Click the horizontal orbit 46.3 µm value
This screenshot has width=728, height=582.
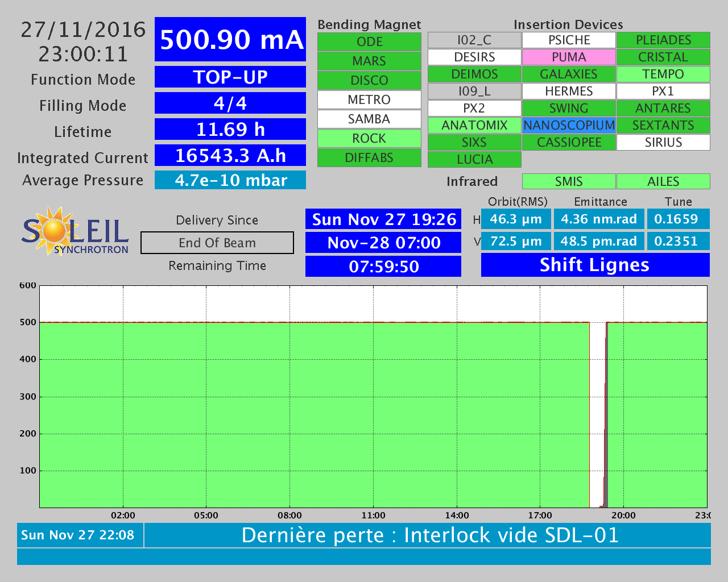click(516, 219)
